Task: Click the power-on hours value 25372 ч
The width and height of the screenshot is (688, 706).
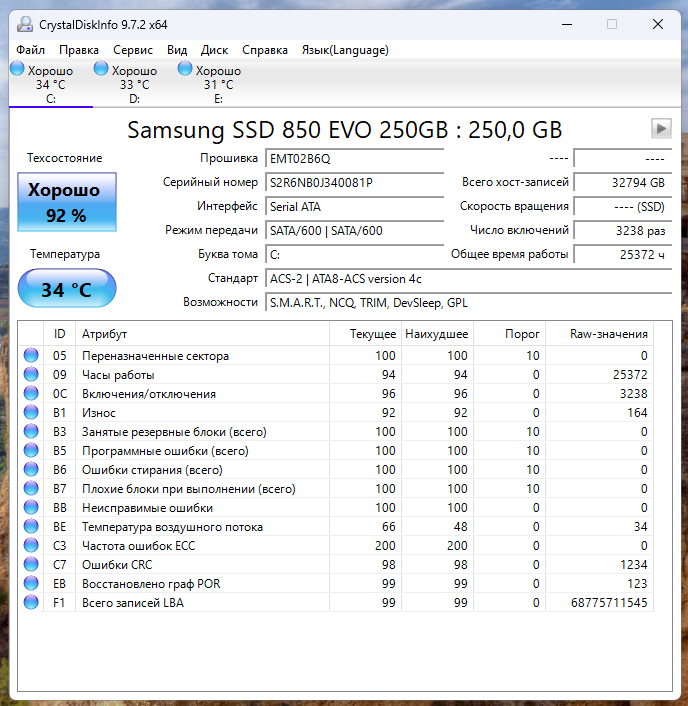Action: 623,255
